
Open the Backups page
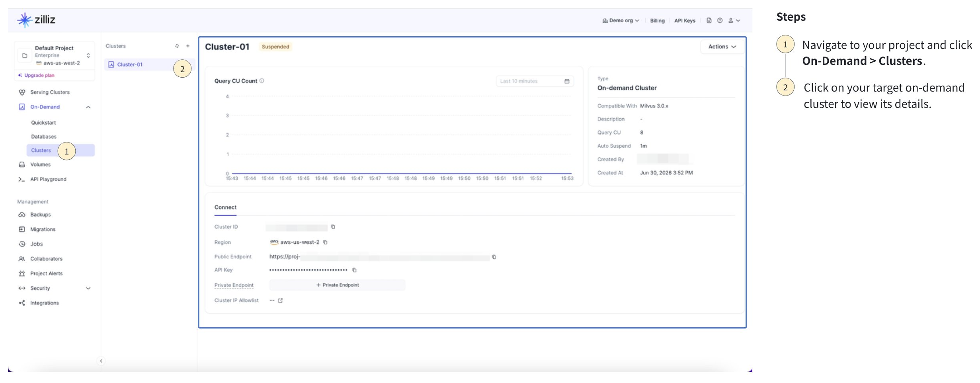(x=41, y=215)
